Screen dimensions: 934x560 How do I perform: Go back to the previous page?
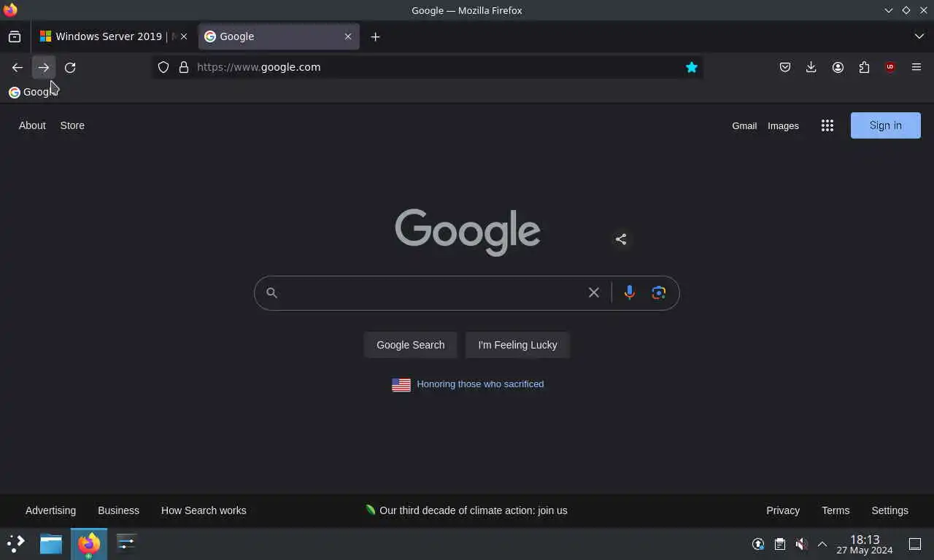point(18,67)
